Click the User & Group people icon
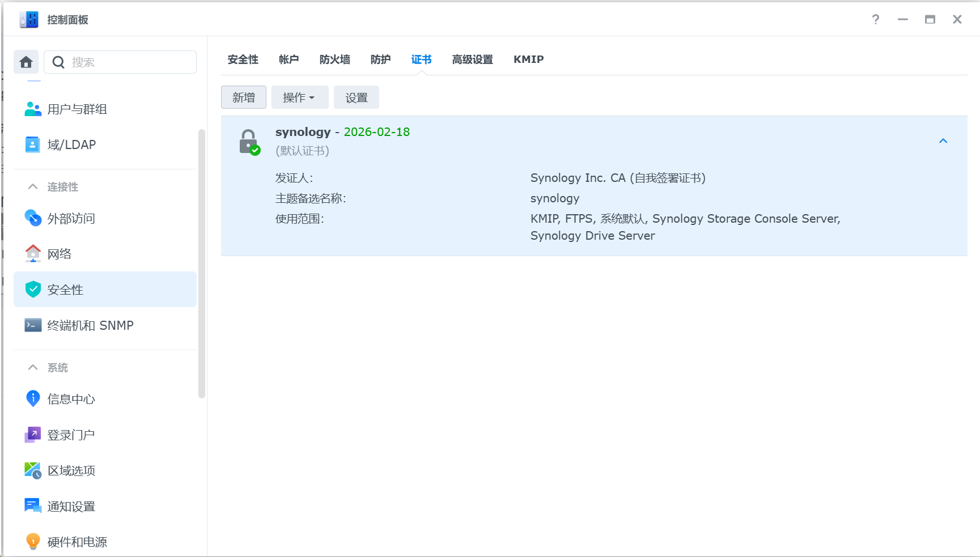 coord(33,109)
